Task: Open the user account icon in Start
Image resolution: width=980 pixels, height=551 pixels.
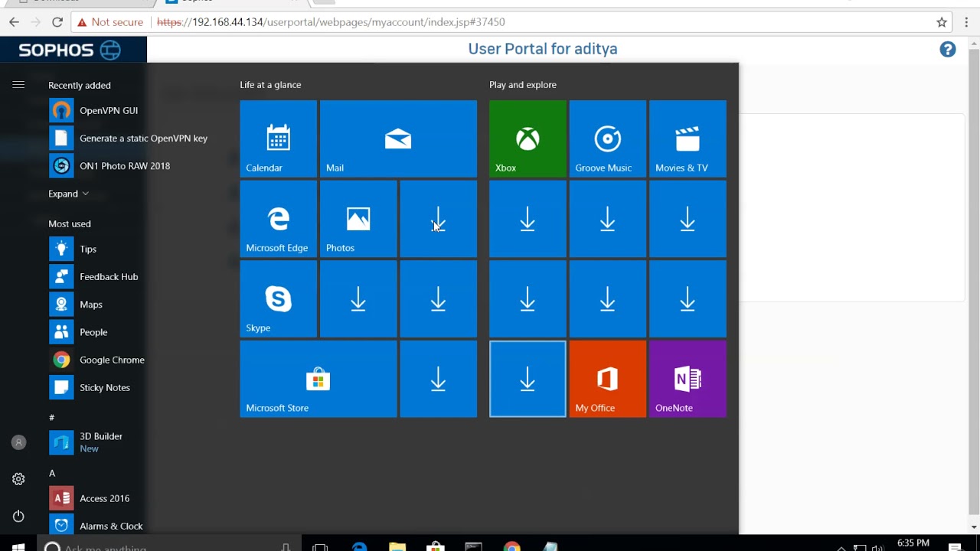Action: click(x=18, y=442)
